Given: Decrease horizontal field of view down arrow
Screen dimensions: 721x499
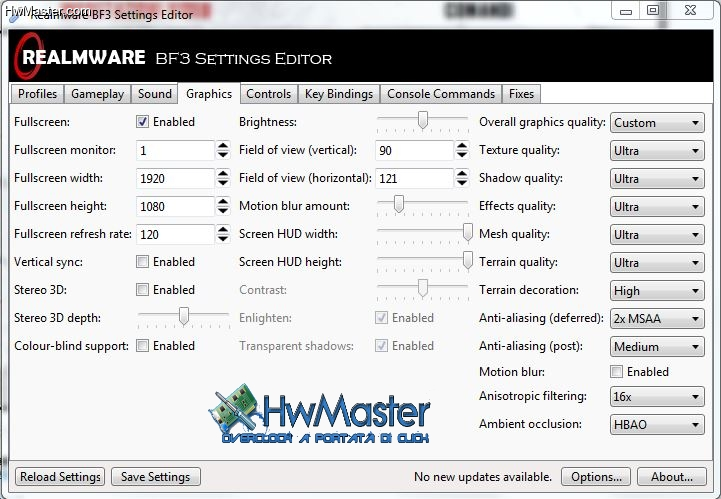Looking at the screenshot, I should (462, 183).
